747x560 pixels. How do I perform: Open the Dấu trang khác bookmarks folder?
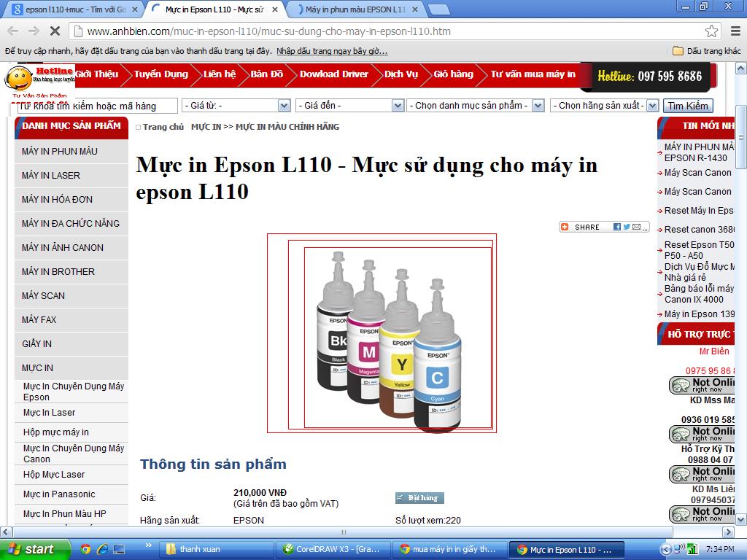coord(706,51)
